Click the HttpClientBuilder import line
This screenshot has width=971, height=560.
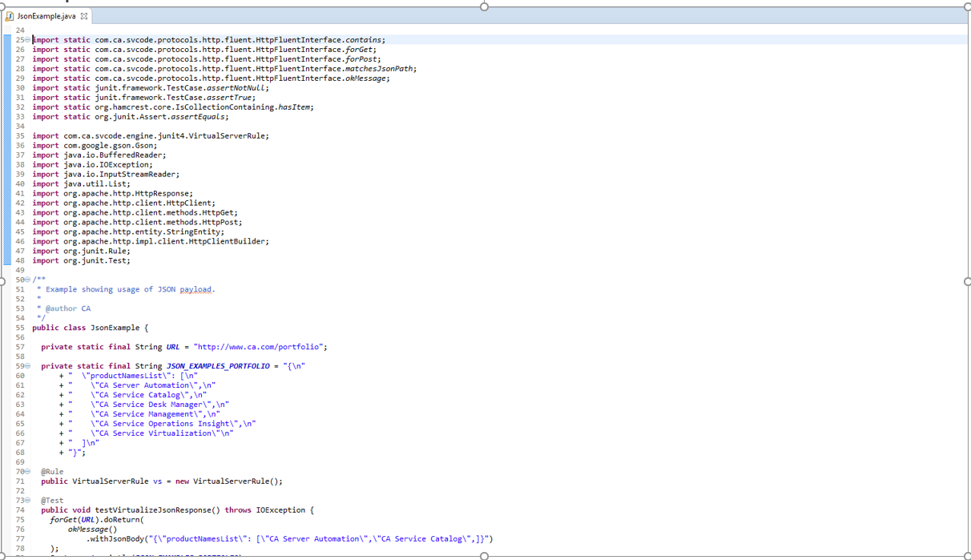pos(151,241)
